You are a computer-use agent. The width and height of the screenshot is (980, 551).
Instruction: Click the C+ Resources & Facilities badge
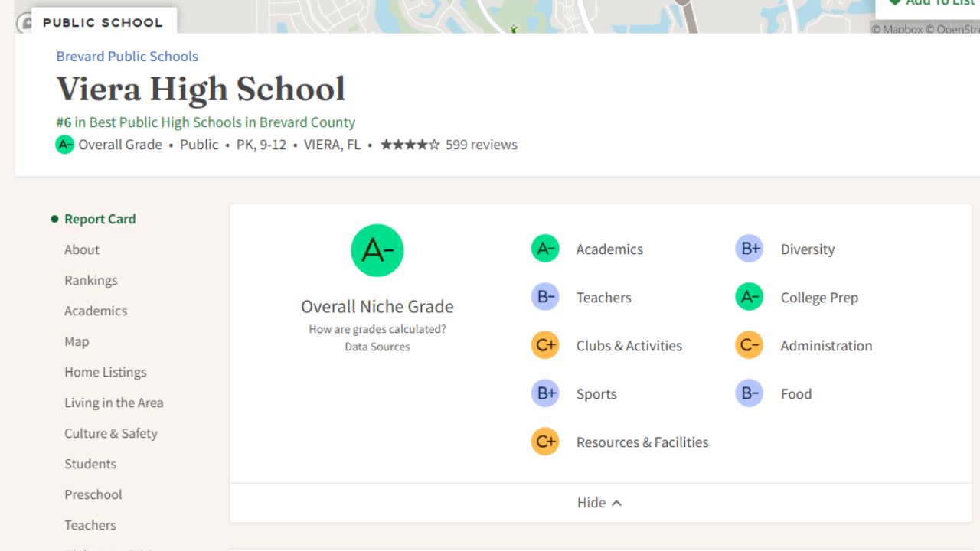545,442
